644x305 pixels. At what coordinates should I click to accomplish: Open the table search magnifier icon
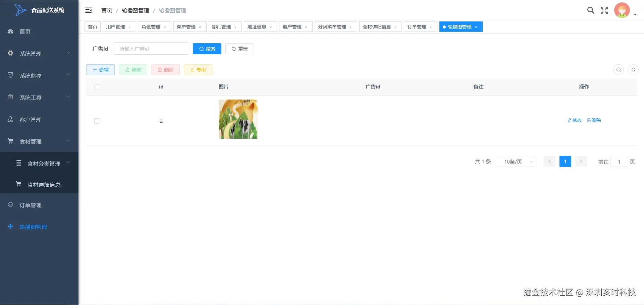click(x=619, y=70)
